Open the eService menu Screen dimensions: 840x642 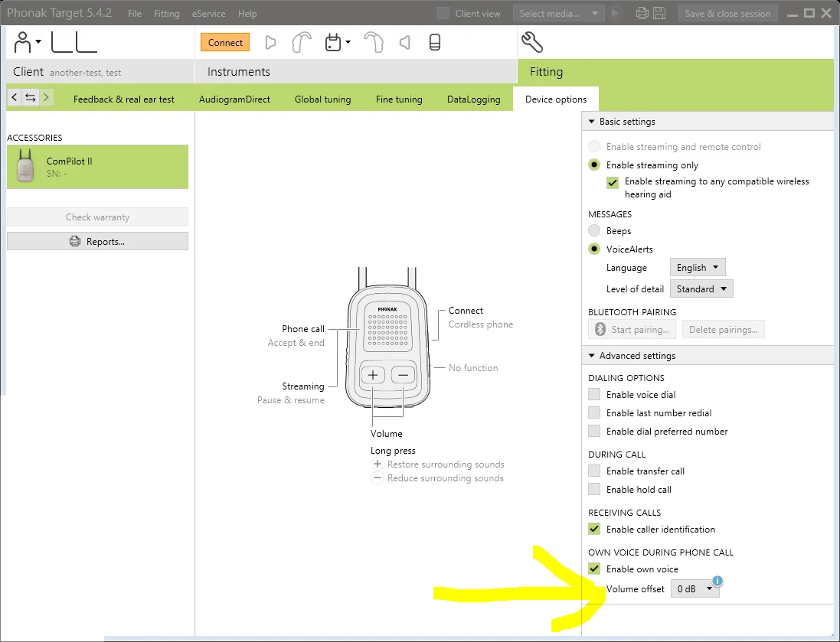point(208,13)
